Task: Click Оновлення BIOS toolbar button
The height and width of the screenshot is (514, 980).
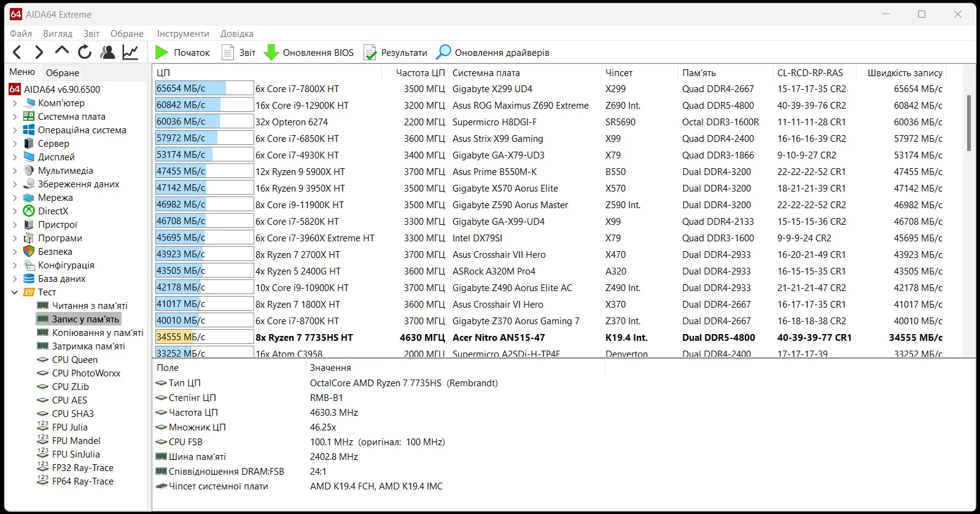Action: tap(309, 52)
